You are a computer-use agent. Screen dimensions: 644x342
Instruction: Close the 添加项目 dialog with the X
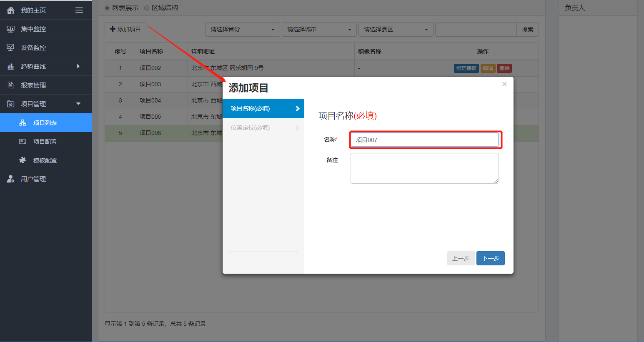coord(504,84)
